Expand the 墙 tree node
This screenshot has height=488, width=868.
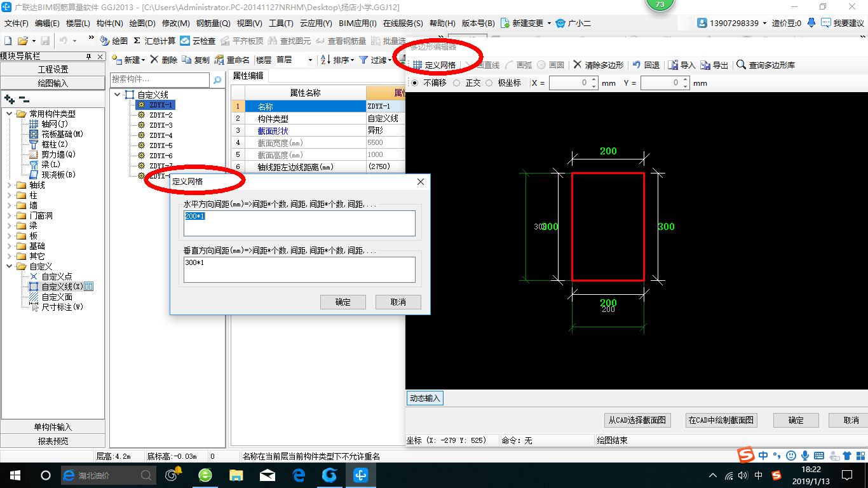click(10, 205)
